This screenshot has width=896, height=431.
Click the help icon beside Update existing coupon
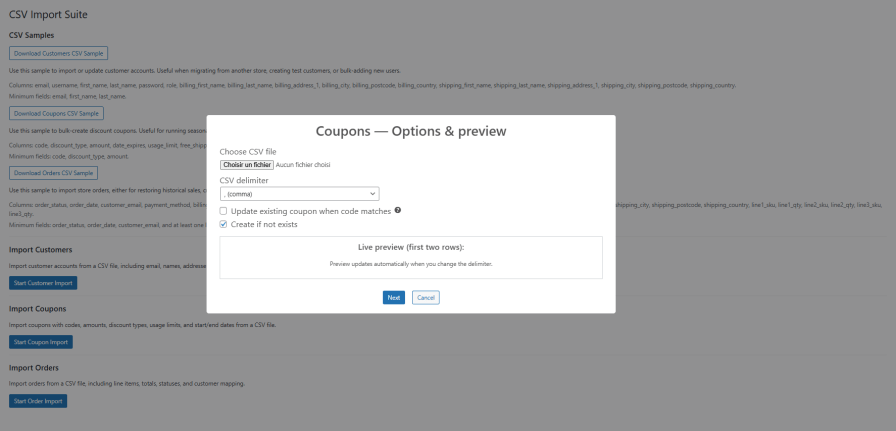coord(398,211)
